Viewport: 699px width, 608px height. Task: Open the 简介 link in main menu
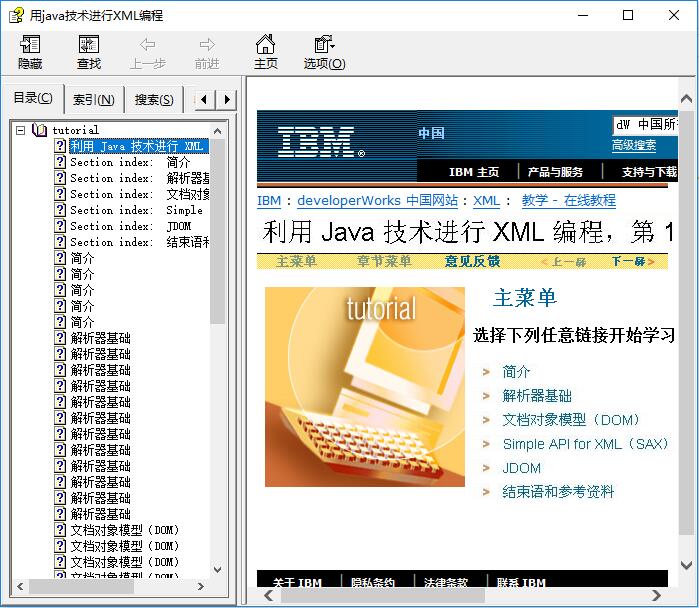click(516, 371)
